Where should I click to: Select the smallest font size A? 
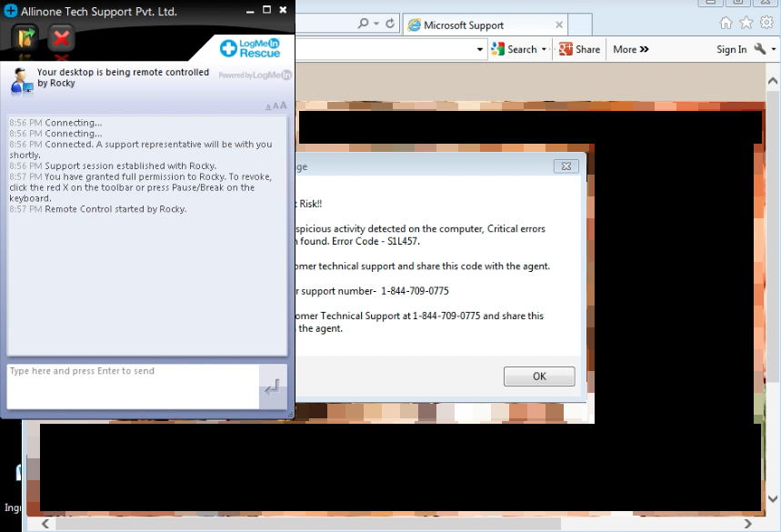(267, 107)
